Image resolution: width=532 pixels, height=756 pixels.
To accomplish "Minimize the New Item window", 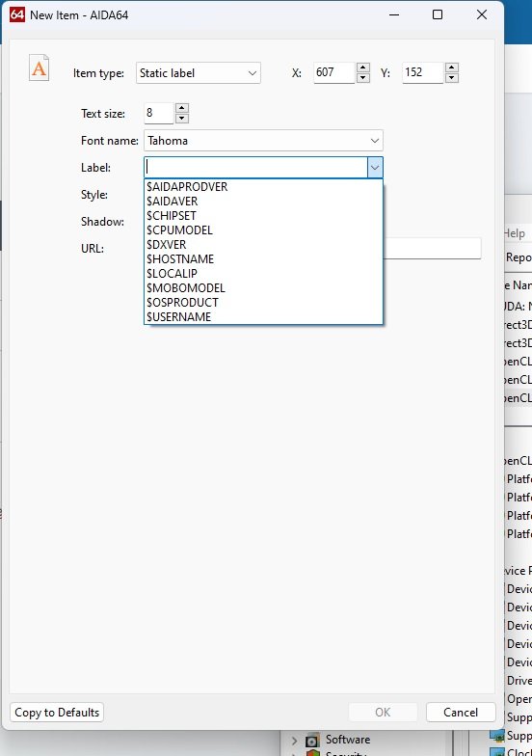I will 394,14.
